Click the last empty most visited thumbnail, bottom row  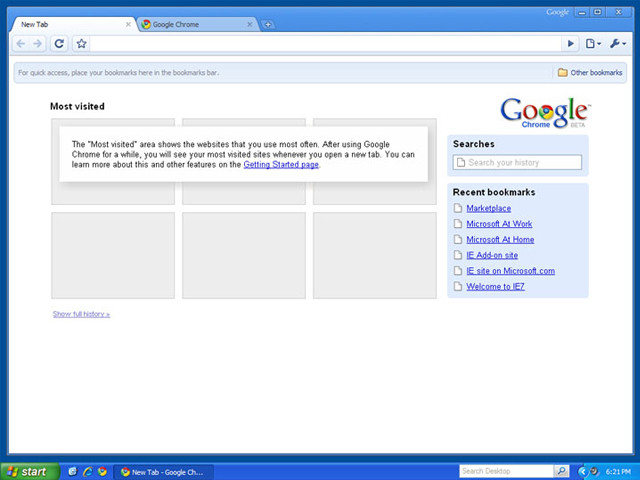pyautogui.click(x=375, y=256)
